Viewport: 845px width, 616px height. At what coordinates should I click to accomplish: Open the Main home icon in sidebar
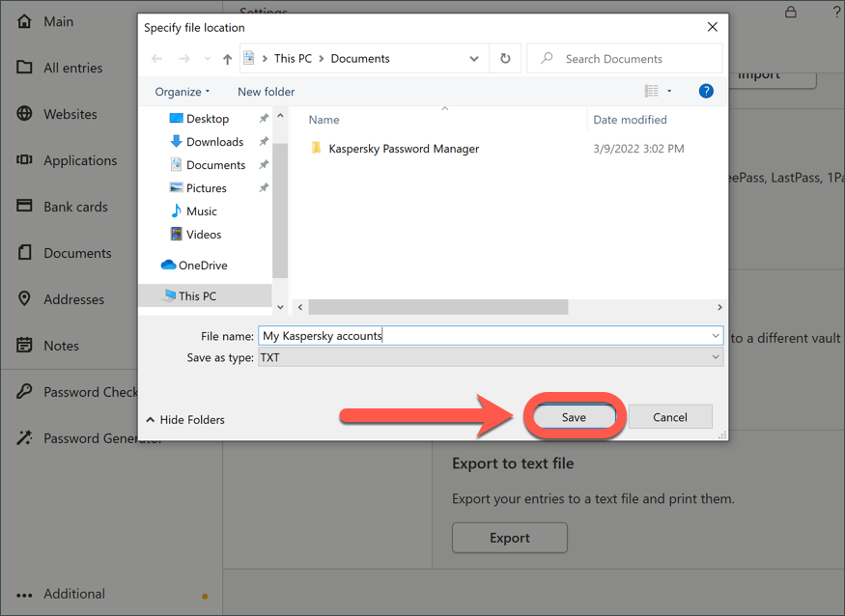pos(24,21)
